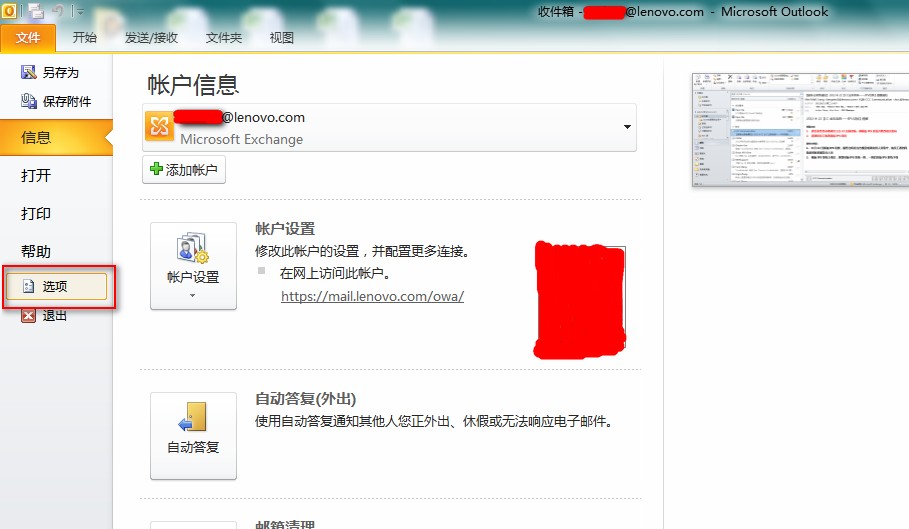
Task: Choose the 另存为 label in the File menu
Action: [x=60, y=72]
